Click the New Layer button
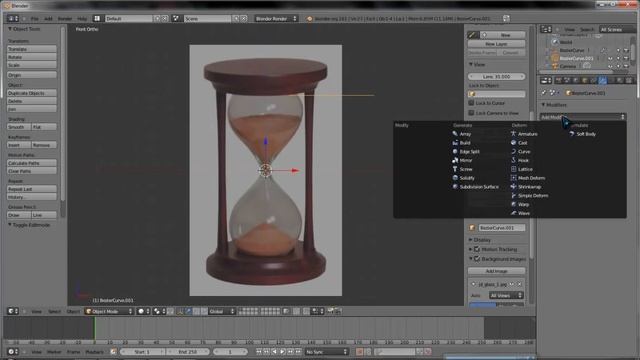The image size is (640, 360). [496, 44]
